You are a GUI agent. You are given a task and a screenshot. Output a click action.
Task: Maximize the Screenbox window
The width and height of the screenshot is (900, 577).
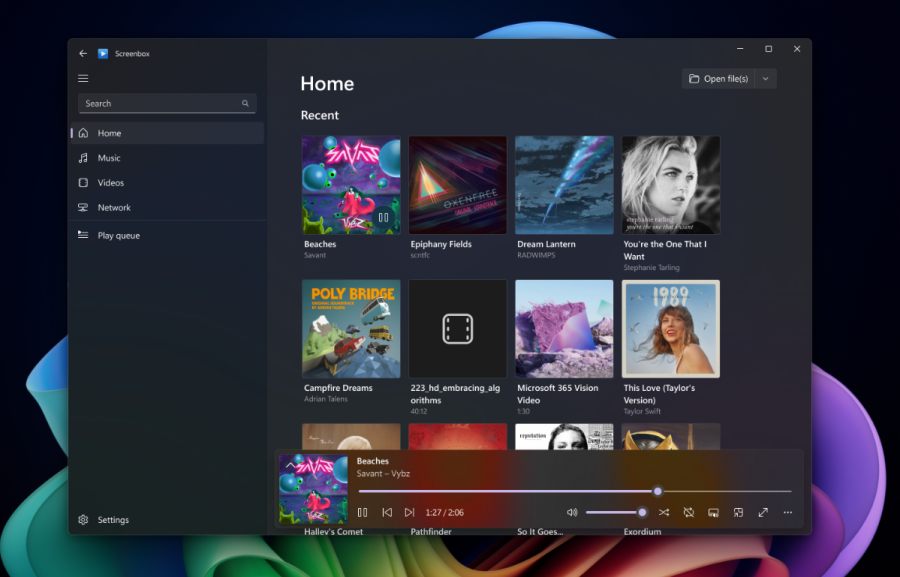point(769,49)
